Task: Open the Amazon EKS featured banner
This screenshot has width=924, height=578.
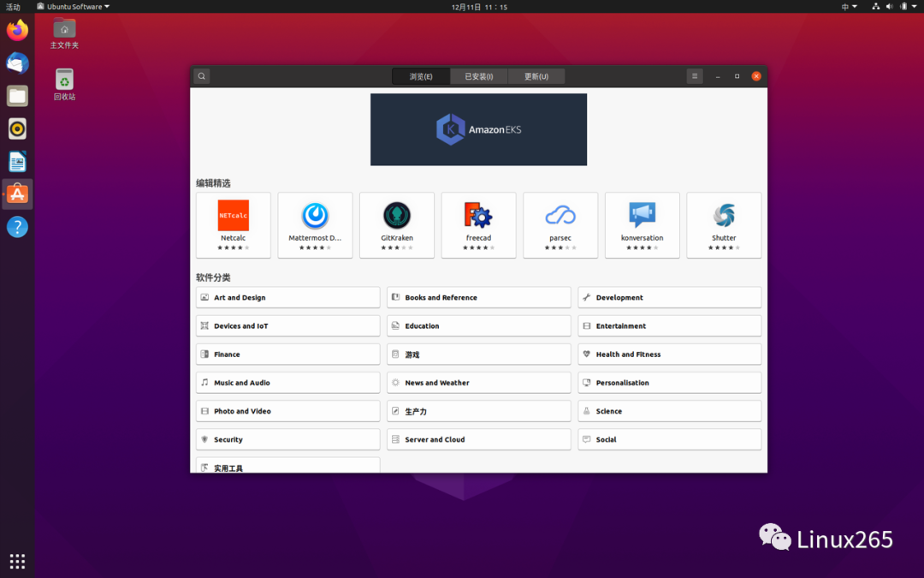Action: (478, 129)
